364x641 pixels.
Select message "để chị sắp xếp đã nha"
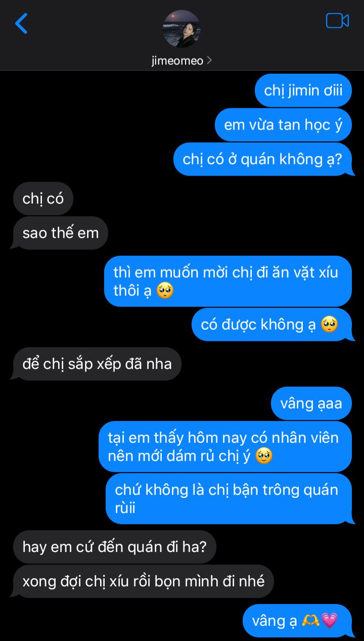(97, 364)
